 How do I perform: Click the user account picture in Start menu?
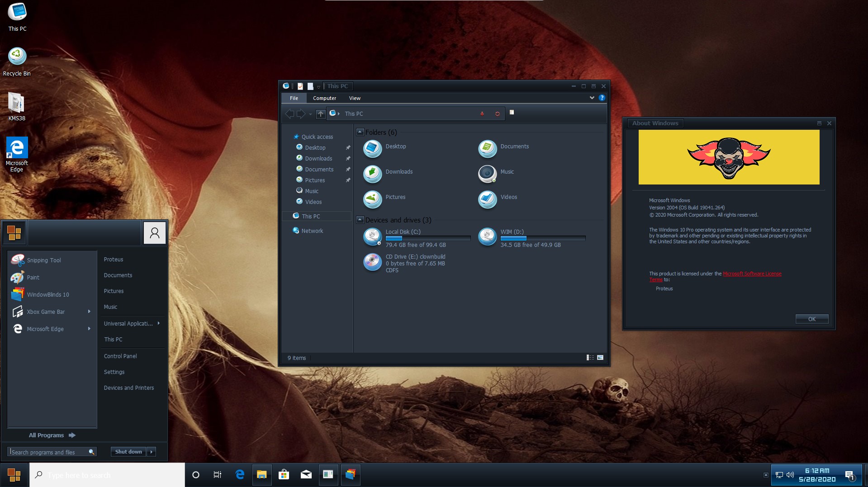click(155, 232)
